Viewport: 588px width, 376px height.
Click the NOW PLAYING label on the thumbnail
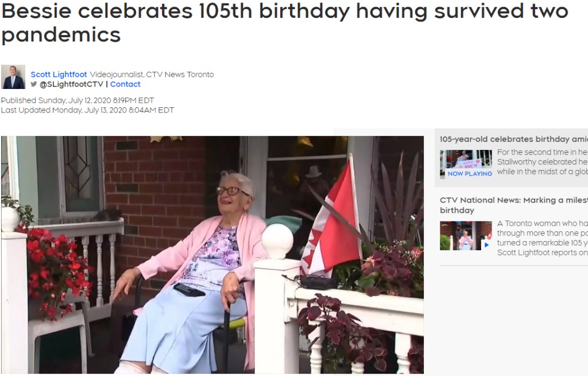(470, 173)
